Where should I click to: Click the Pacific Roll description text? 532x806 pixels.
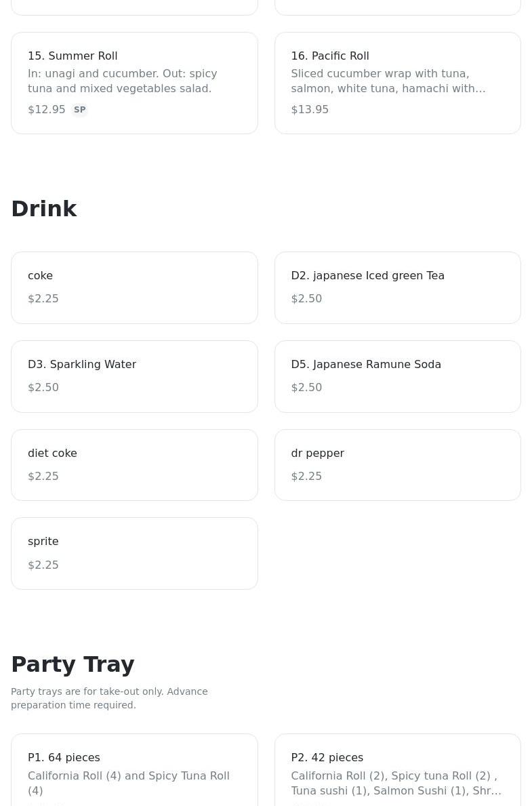coord(388,81)
